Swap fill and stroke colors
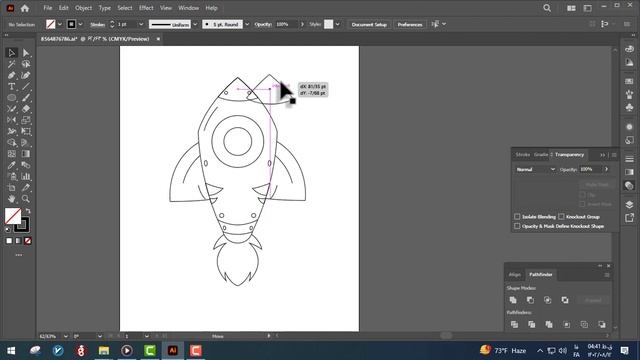The width and height of the screenshot is (640, 360). pyautogui.click(x=28, y=211)
